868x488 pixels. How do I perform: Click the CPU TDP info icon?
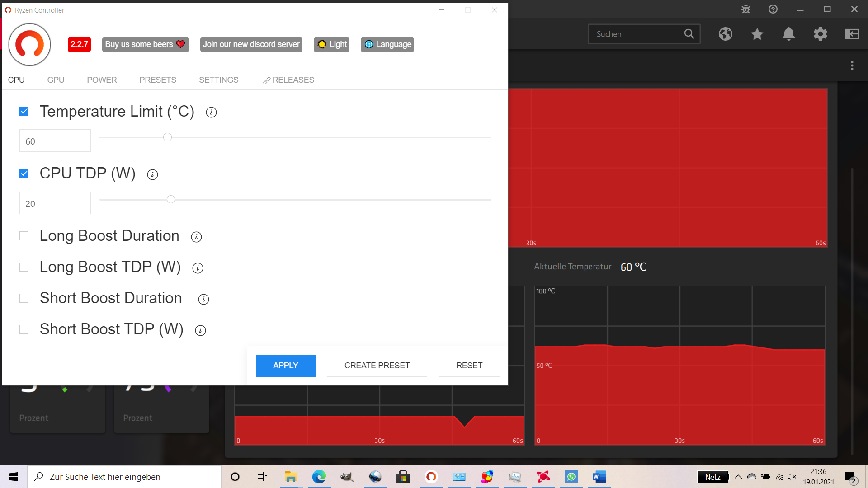tap(152, 174)
